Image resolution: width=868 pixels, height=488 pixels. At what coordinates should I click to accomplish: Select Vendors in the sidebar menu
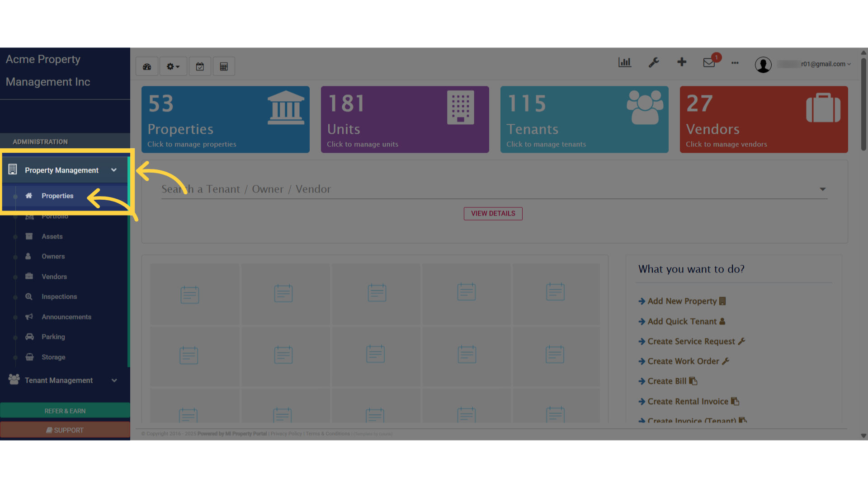[54, 276]
